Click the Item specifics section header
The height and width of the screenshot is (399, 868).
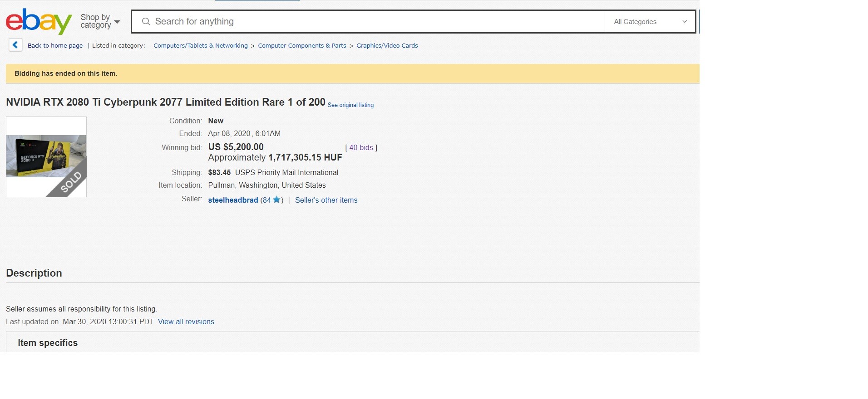point(48,343)
